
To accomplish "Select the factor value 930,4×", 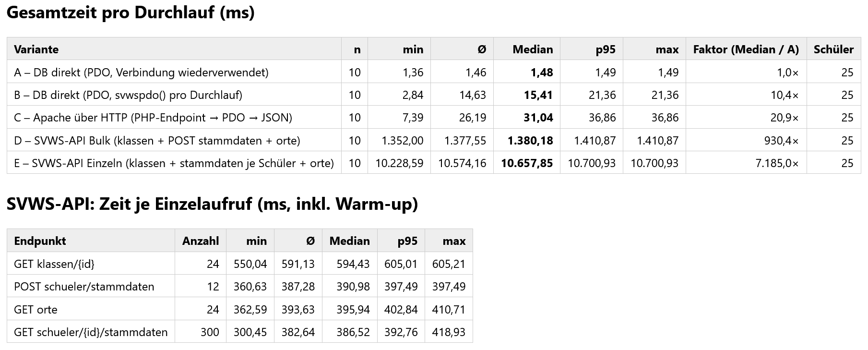I will pyautogui.click(x=782, y=141).
